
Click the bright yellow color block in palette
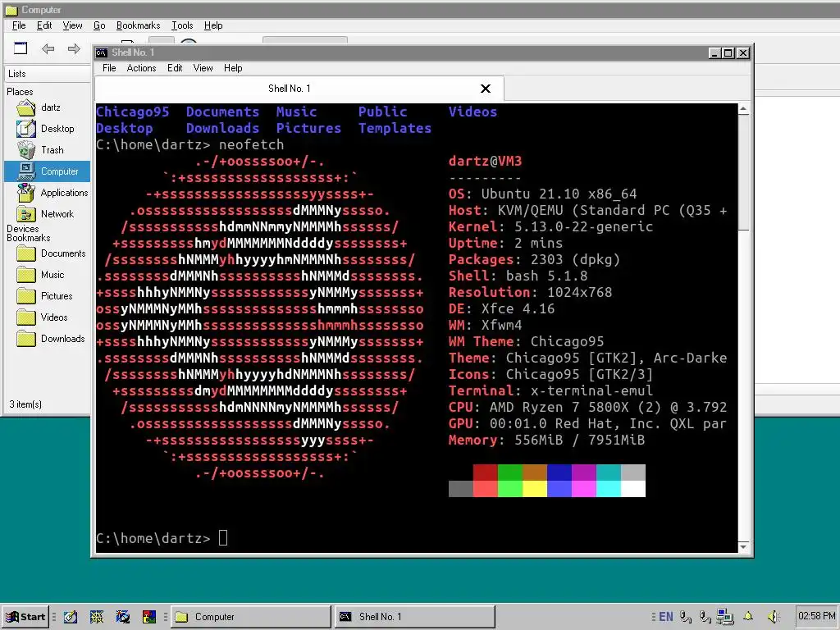click(x=535, y=489)
